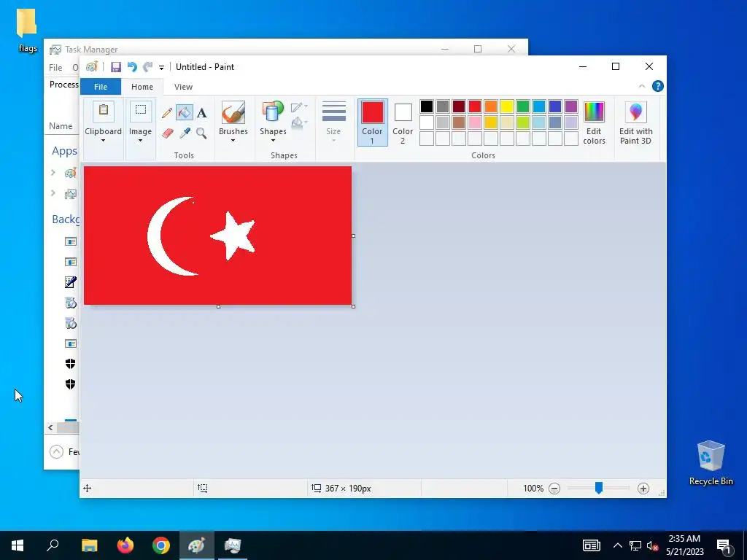The width and height of the screenshot is (747, 560).
Task: Toggle Fewer details in Task Manager
Action: click(x=56, y=451)
